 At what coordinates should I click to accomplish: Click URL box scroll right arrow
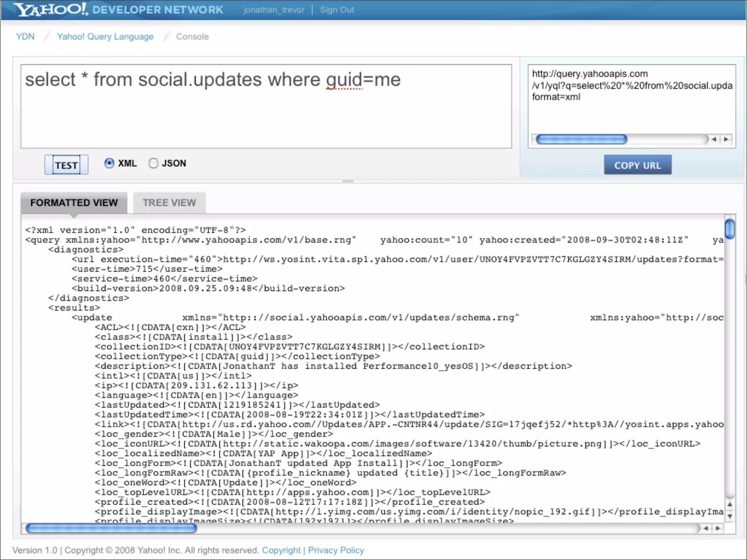726,139
